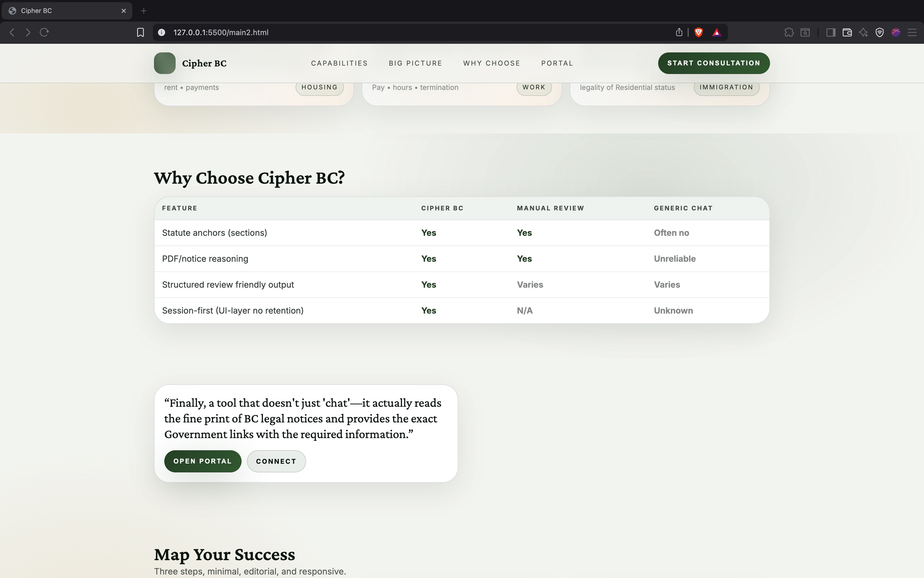The width and height of the screenshot is (924, 578).
Task: Open Leo AI sparkle icon
Action: (863, 32)
